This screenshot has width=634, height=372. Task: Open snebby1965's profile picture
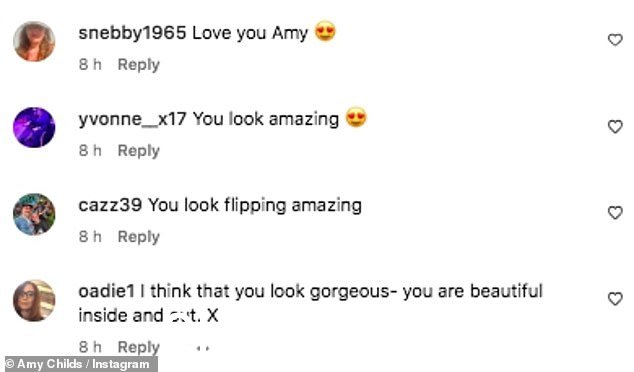tap(34, 41)
